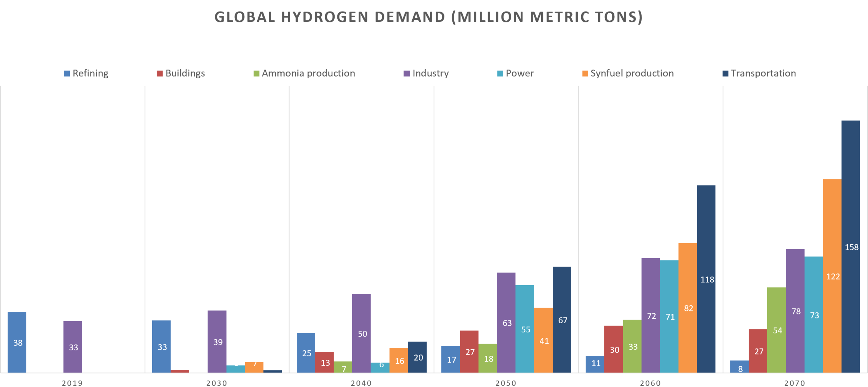This screenshot has width=868, height=387.
Task: Click the Industry legend color swatch
Action: (407, 73)
